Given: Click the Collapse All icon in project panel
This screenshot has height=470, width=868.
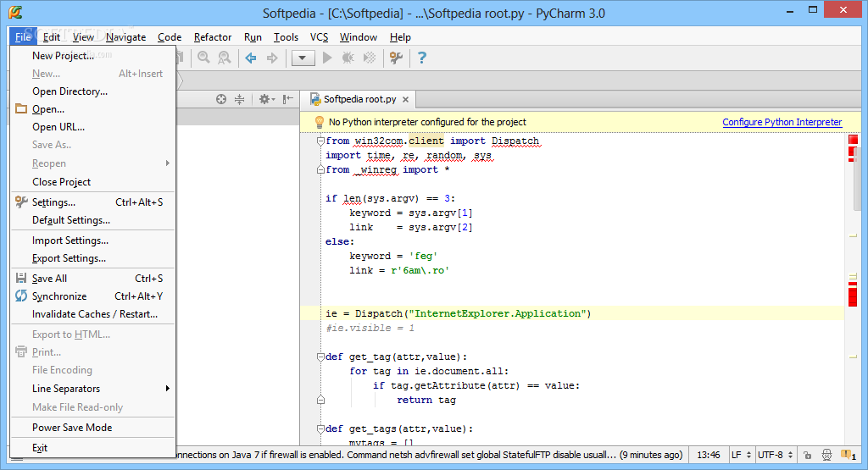Looking at the screenshot, I should coord(239,99).
